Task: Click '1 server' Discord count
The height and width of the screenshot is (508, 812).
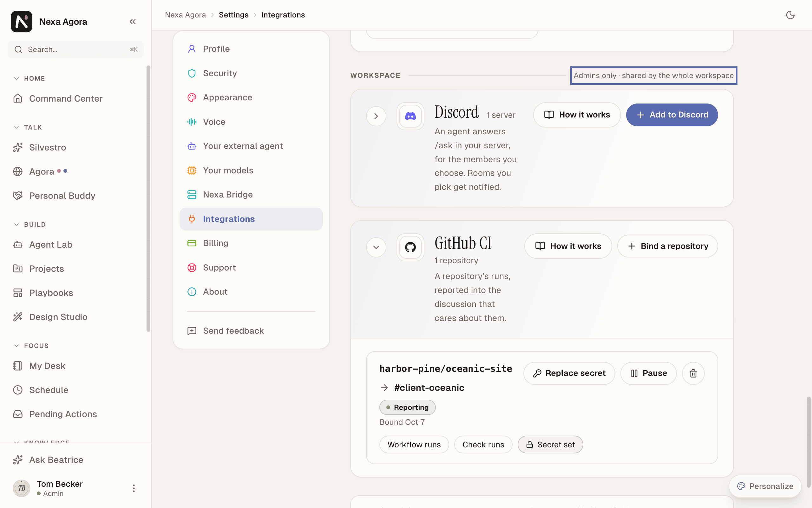Action: 501,115
